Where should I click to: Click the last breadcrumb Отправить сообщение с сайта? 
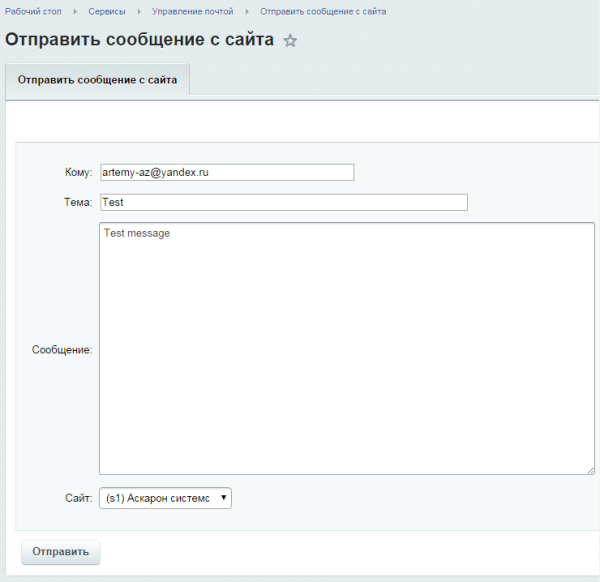tap(323, 11)
